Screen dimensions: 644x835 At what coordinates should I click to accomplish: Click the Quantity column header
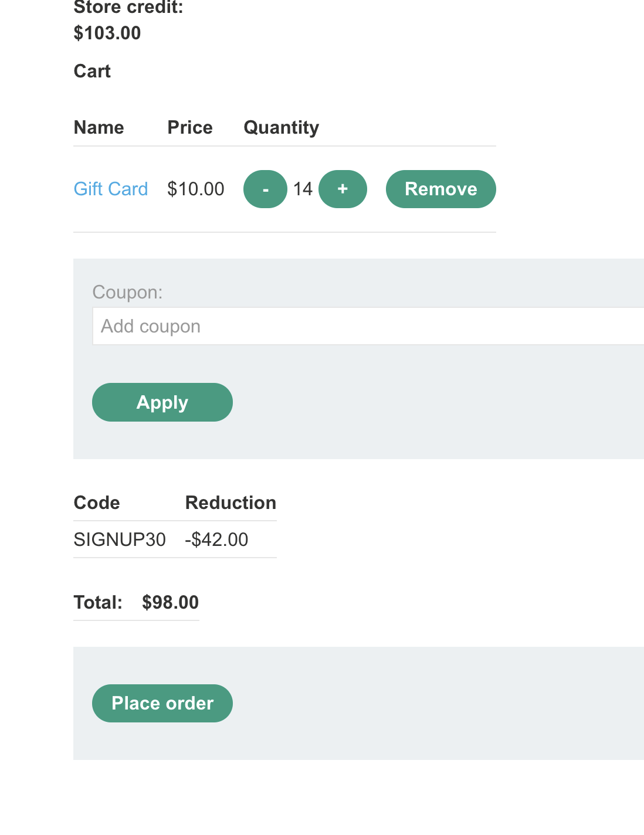coord(282,127)
